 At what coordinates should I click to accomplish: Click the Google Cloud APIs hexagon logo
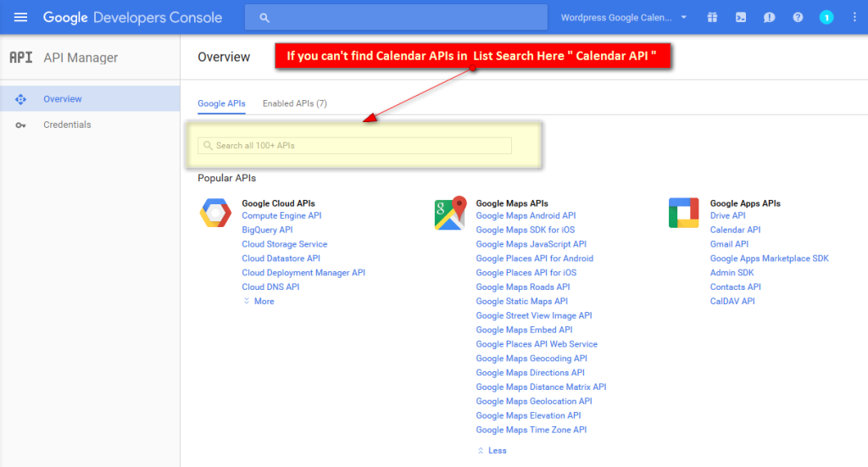coord(215,213)
